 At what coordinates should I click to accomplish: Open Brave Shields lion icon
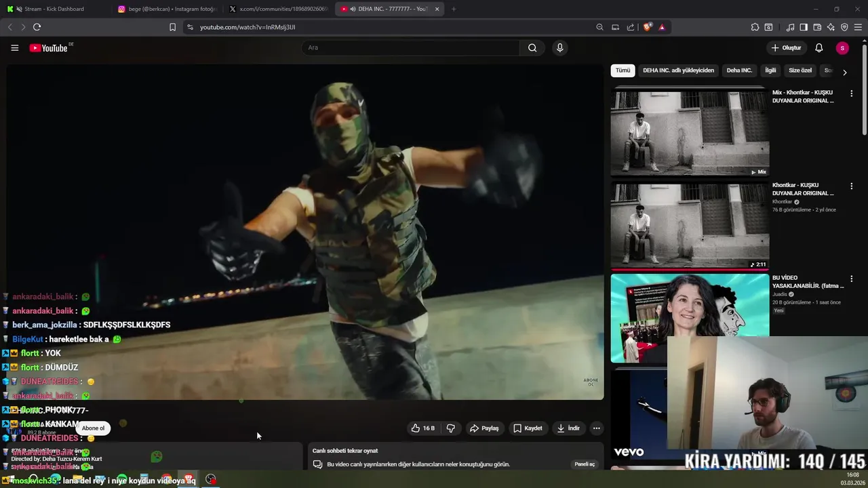[x=647, y=27]
